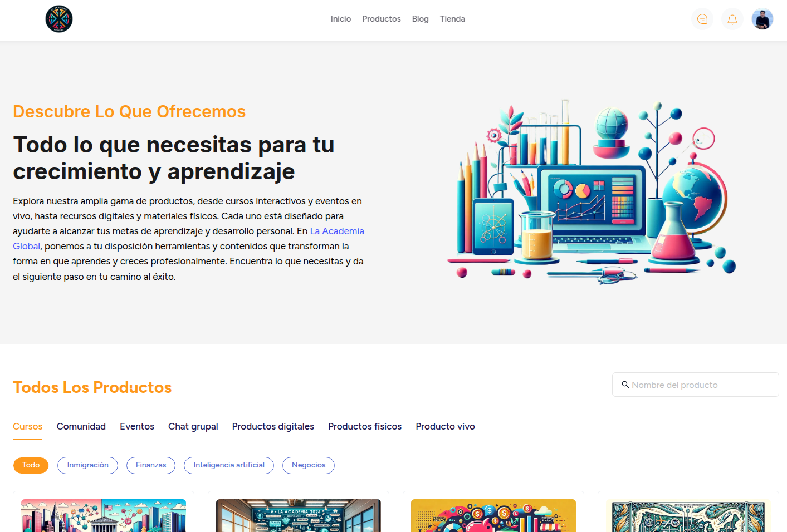787x532 pixels.
Task: Open the Blog menu item
Action: point(420,18)
